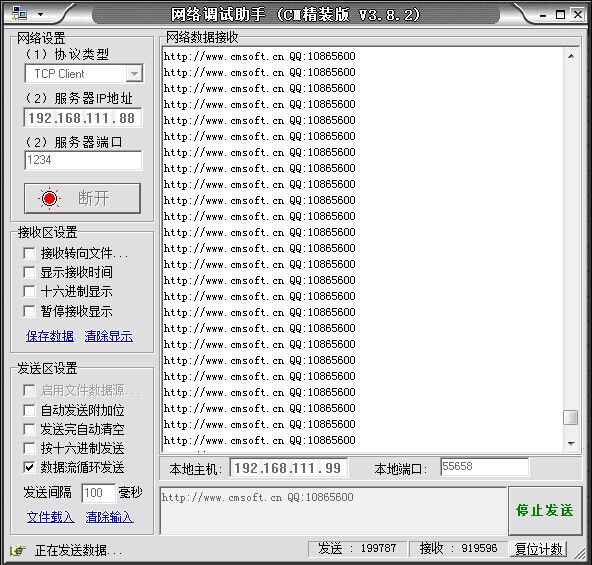The width and height of the screenshot is (592, 565).
Task: Open the title bar dropdown arrow menu
Action: [40, 15]
